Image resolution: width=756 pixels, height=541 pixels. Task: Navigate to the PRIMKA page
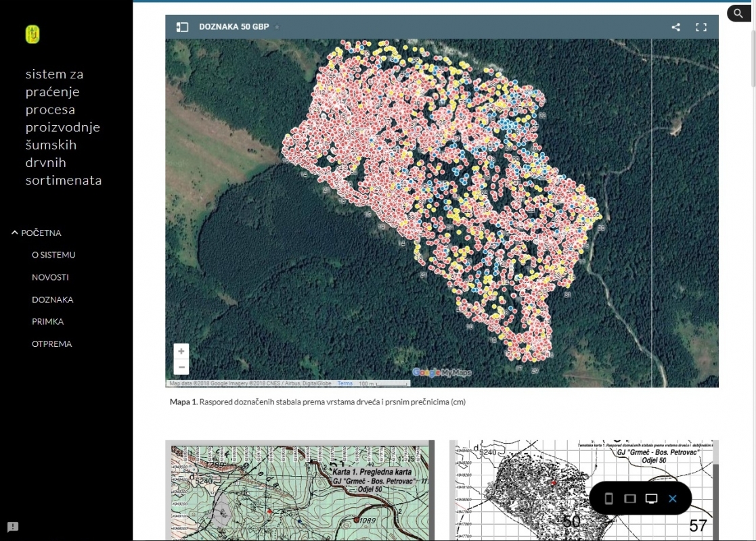click(x=47, y=321)
